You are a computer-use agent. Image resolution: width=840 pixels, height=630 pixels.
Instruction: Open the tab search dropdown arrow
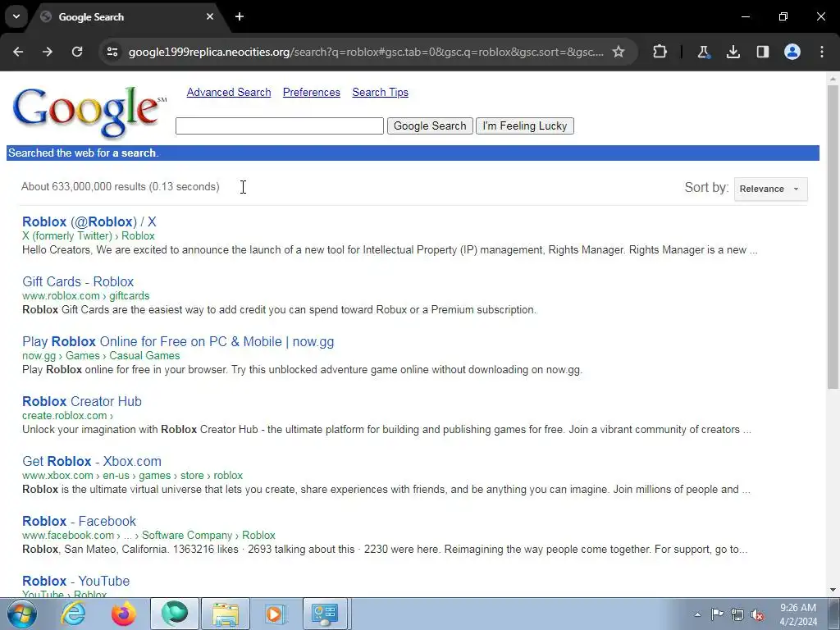tap(16, 16)
